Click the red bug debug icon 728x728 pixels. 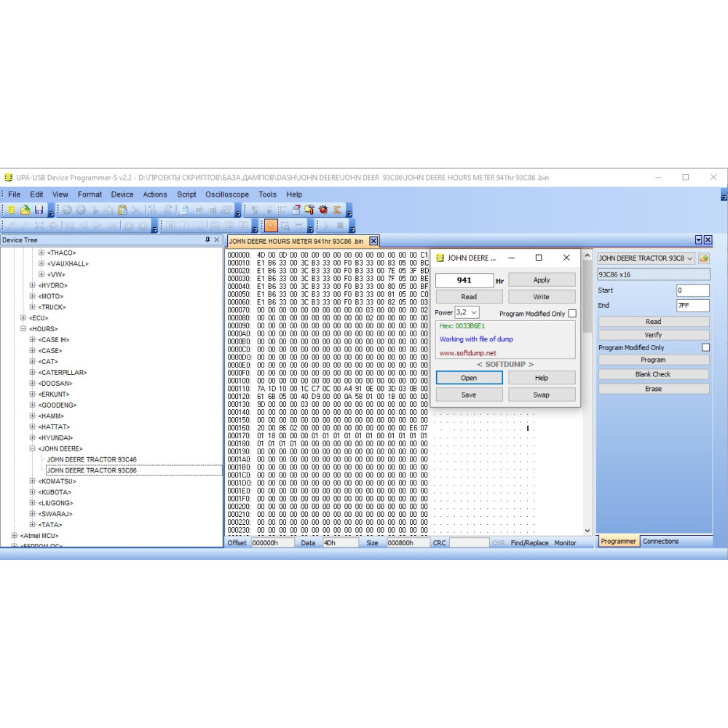click(x=323, y=210)
